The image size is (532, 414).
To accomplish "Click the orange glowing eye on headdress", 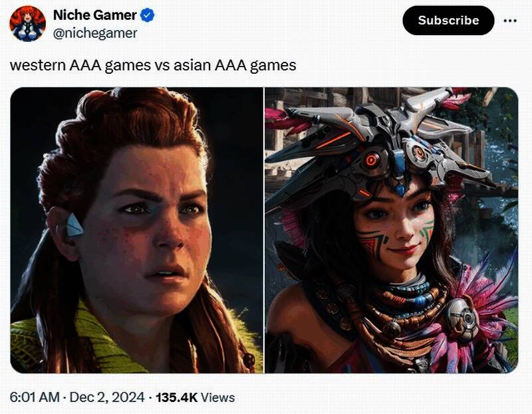I will (x=371, y=159).
